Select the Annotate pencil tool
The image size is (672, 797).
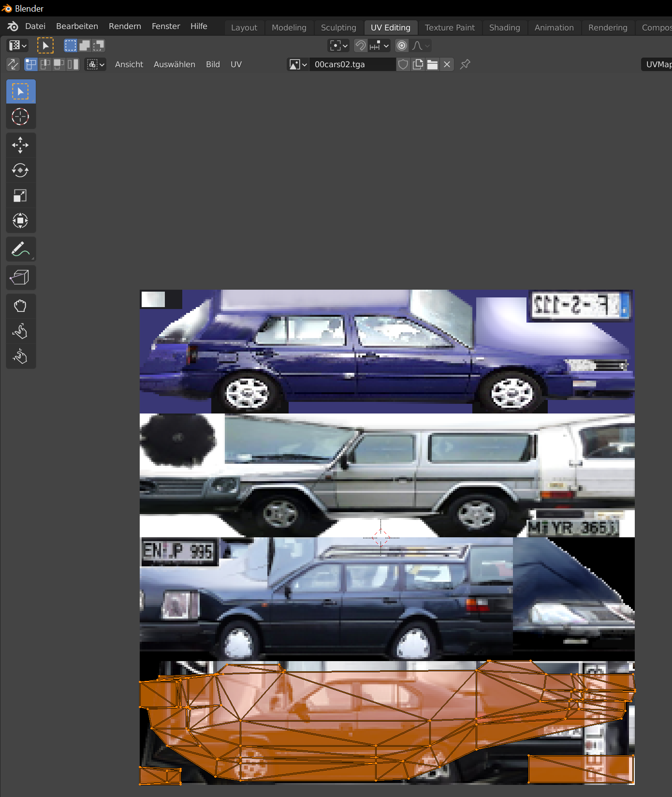[21, 249]
